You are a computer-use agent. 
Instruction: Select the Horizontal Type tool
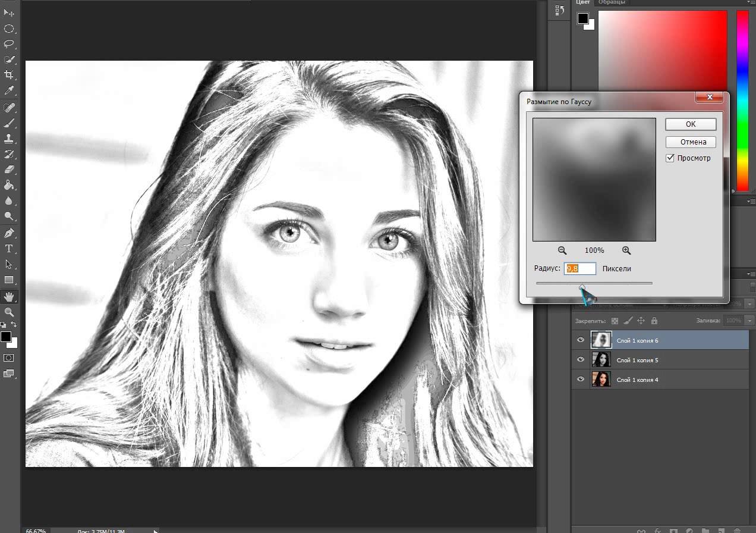tap(9, 249)
